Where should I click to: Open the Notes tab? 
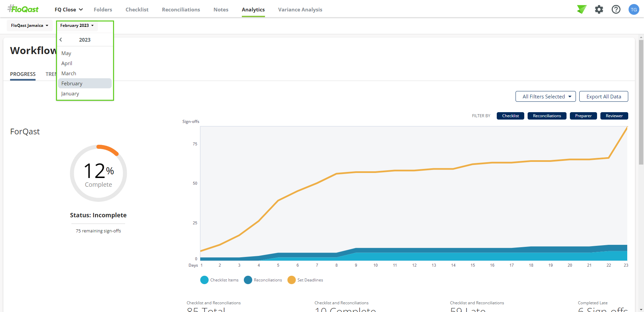coord(221,9)
